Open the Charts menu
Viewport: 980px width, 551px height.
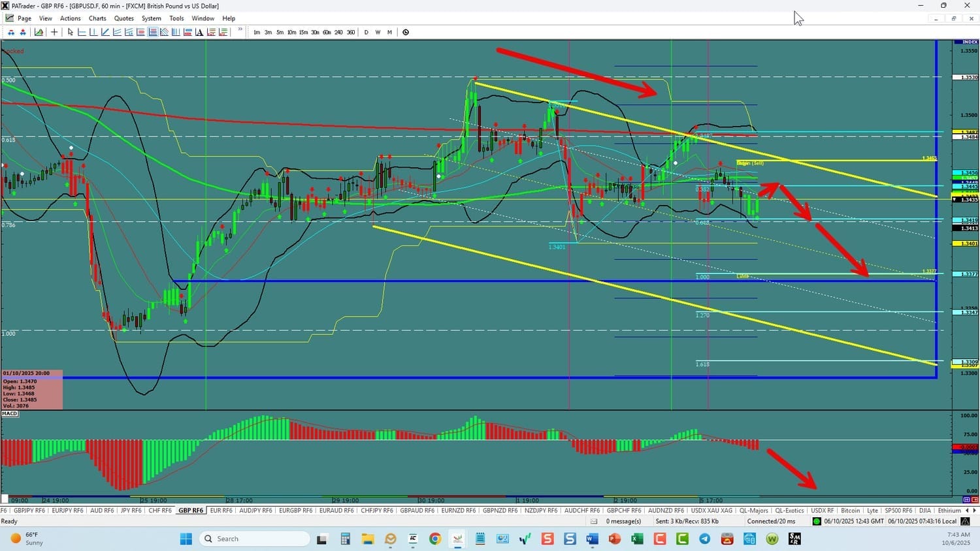point(97,18)
